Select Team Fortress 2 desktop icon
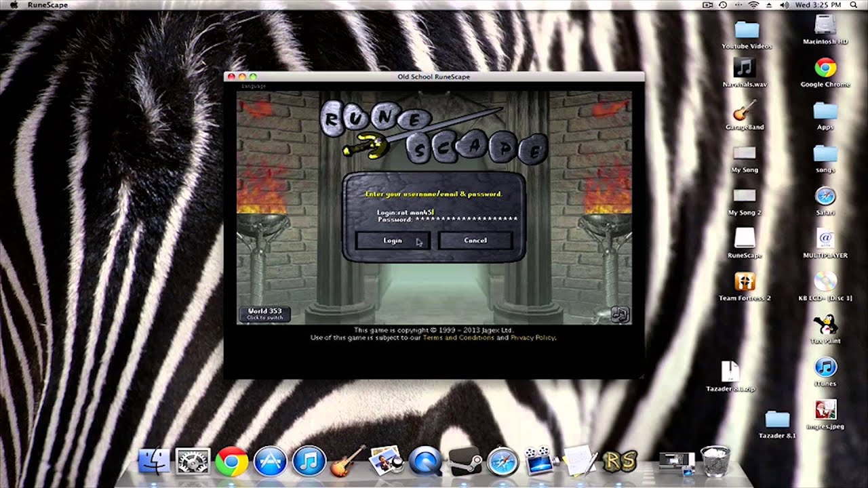Screen dimensions: 868x488 point(745,287)
